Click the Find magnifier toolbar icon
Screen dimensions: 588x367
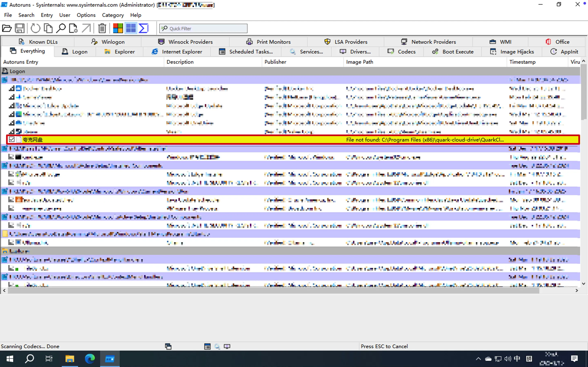pyautogui.click(x=61, y=28)
